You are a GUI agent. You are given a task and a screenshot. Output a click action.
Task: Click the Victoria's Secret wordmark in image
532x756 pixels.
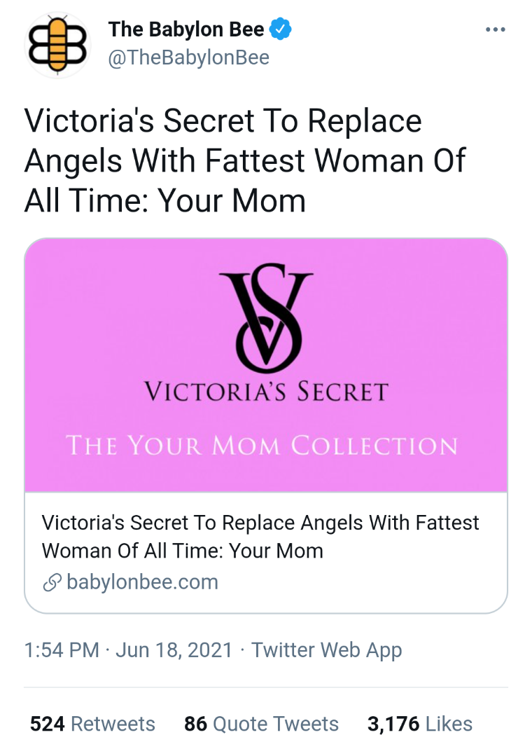(x=266, y=391)
